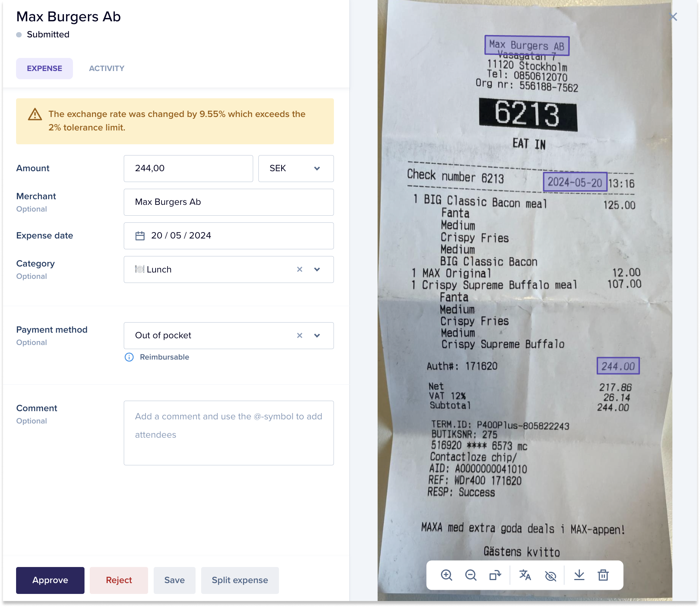Zoom out of the receipt image
This screenshot has width=700, height=607.
point(471,575)
